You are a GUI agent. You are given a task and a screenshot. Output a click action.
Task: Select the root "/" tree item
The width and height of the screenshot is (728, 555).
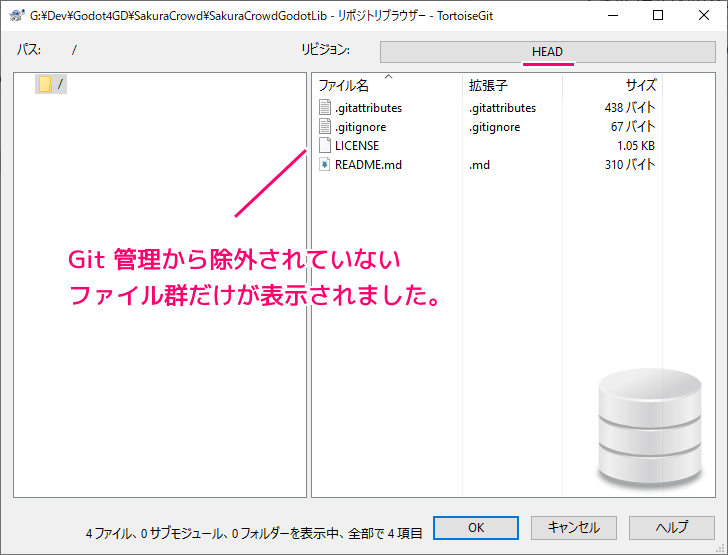click(60, 84)
